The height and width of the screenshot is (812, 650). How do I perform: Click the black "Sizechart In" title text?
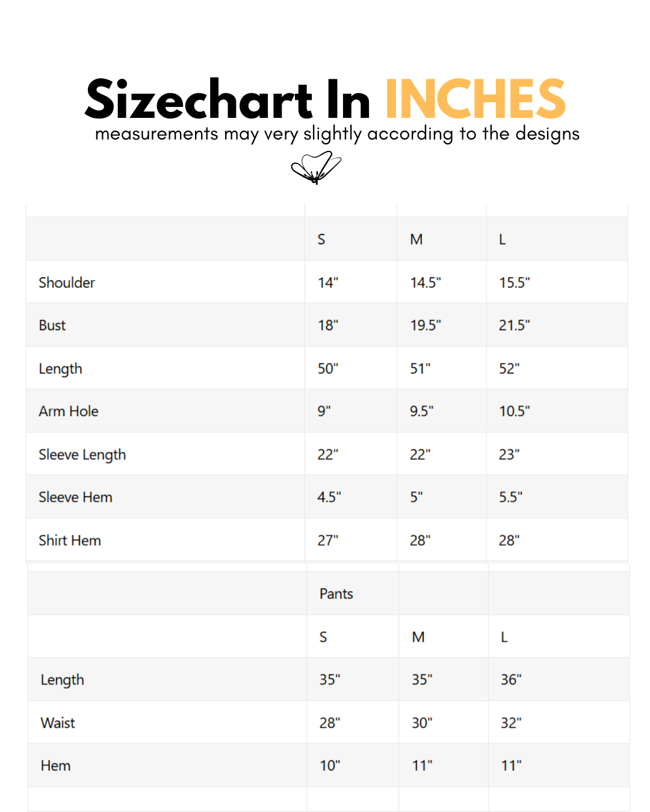tap(227, 100)
